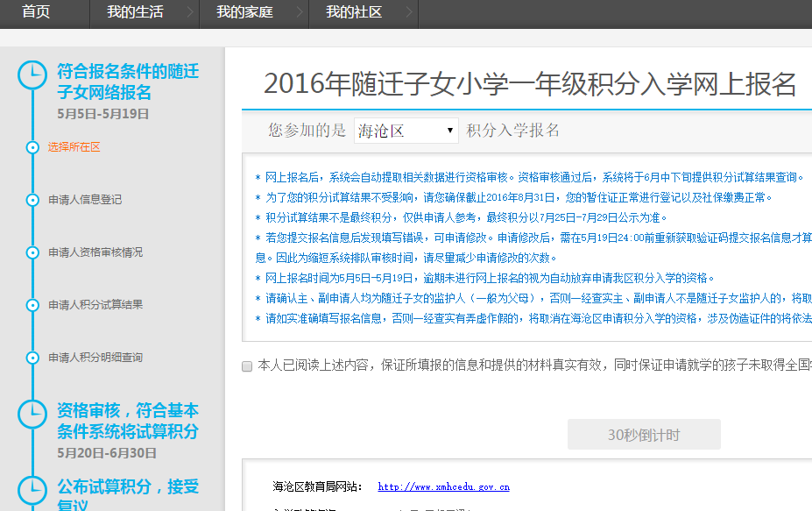Click the timeline dot next to 申请人积分明细查询

point(32,358)
